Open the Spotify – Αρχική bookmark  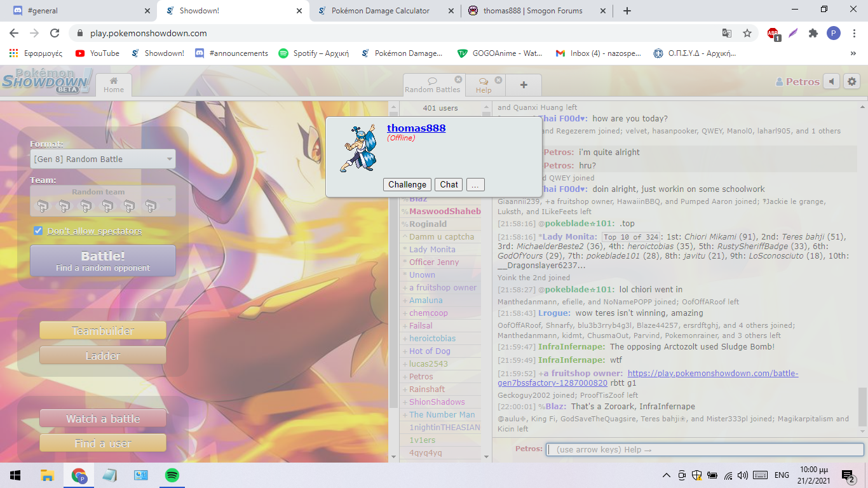point(314,53)
